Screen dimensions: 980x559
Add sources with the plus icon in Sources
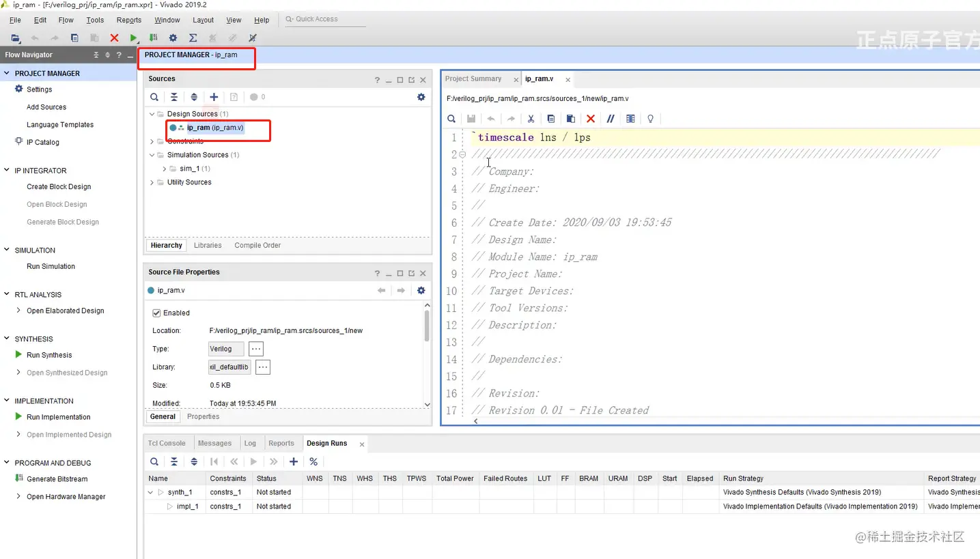pyautogui.click(x=214, y=98)
